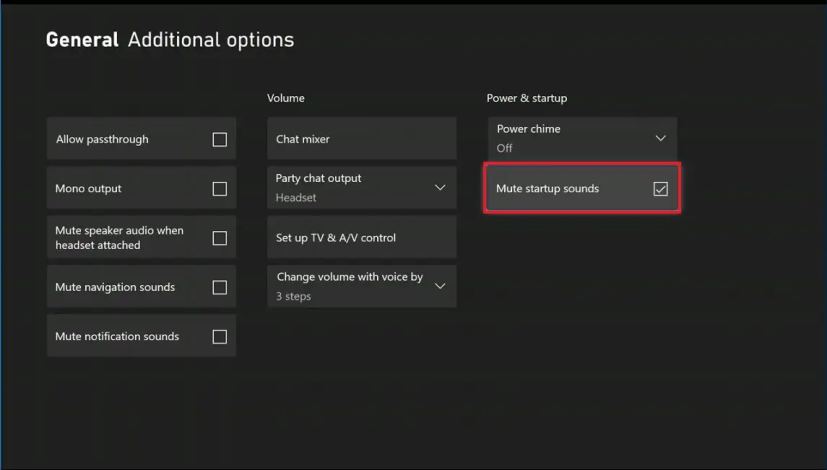Open the Power chime dropdown arrow

(660, 138)
